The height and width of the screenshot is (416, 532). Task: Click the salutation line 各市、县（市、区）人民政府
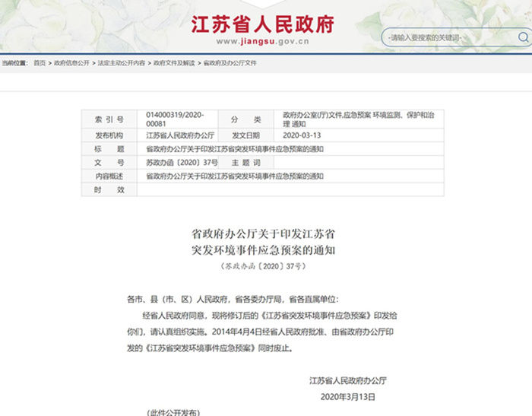pyautogui.click(x=233, y=299)
